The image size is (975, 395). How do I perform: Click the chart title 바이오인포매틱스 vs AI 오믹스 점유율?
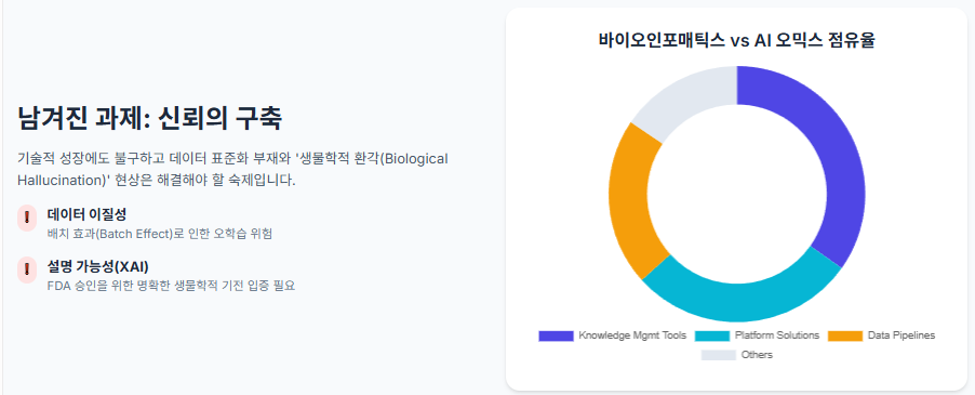point(737,41)
